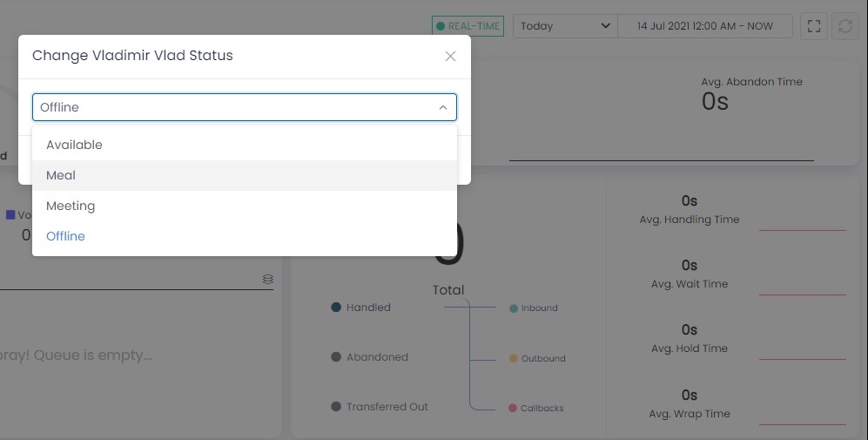Open the 14 Jul 2021 date range picker
This screenshot has width=868, height=440.
tap(704, 26)
